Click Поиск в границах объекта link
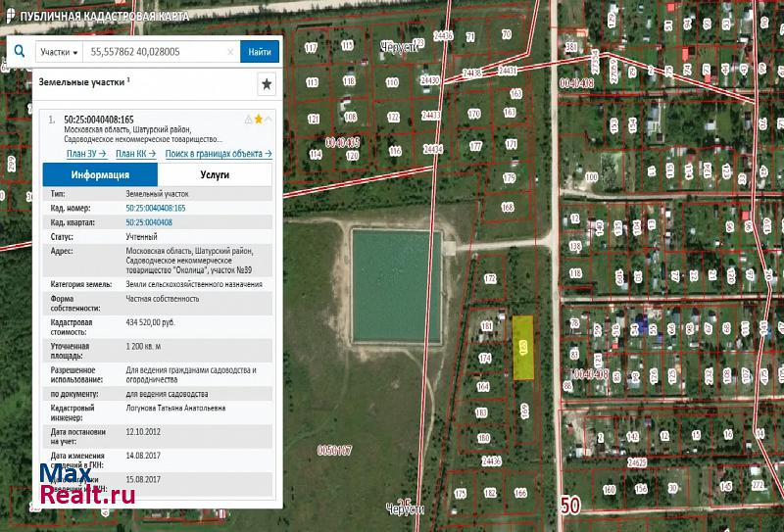784x532 pixels. tap(217, 154)
